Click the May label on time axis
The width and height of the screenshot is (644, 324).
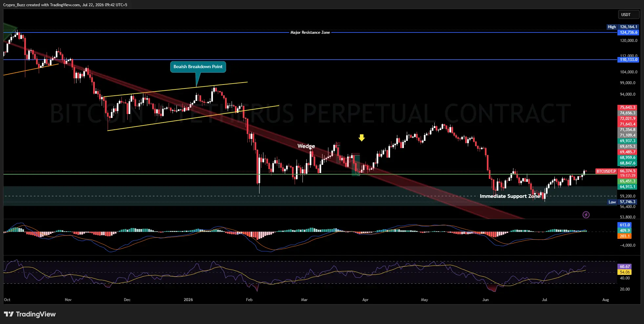click(x=425, y=300)
